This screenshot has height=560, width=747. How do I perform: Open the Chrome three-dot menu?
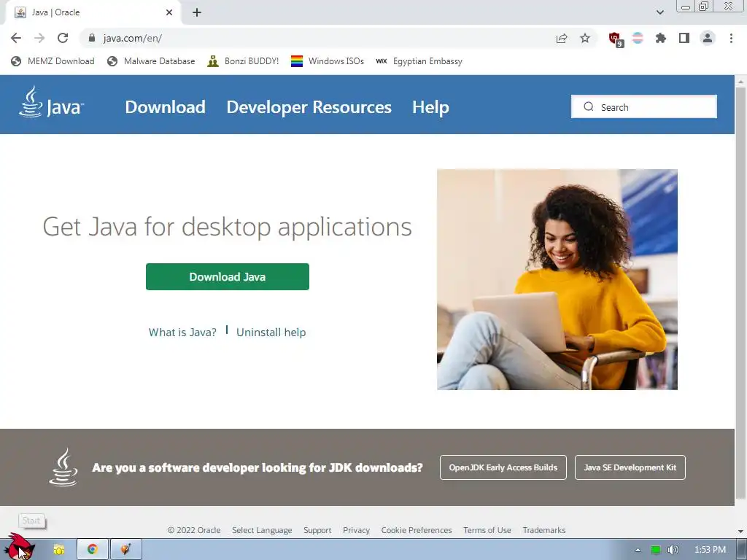click(x=731, y=38)
